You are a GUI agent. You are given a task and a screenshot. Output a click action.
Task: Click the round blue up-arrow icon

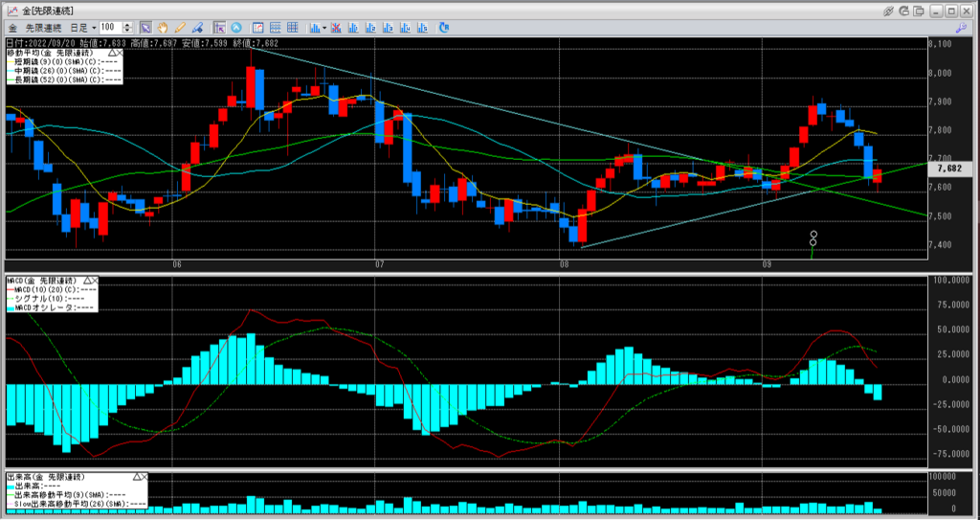[x=236, y=28]
